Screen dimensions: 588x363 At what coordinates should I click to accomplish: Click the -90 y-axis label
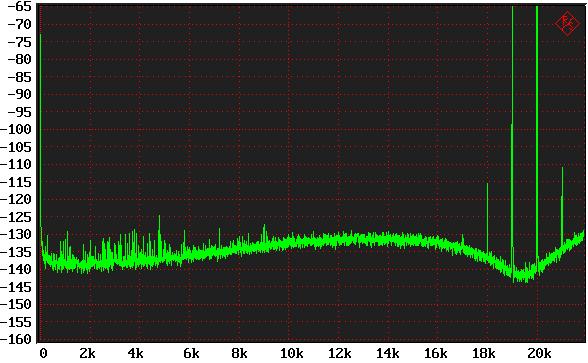point(20,94)
